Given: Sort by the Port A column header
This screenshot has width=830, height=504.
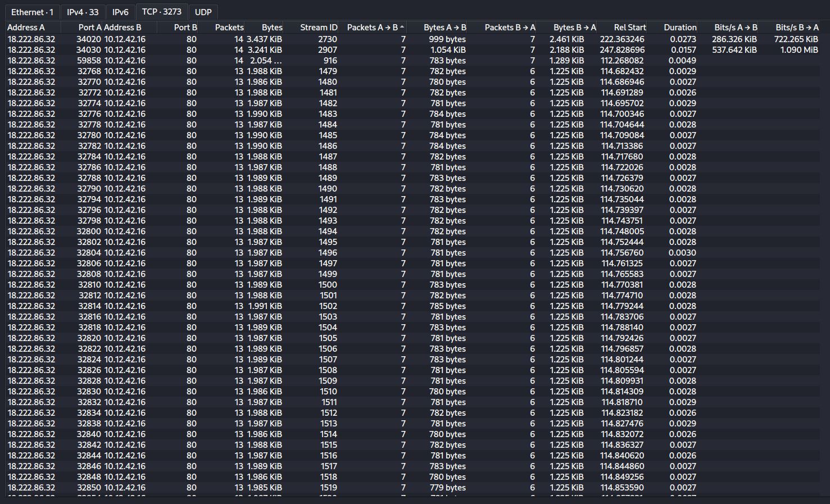Looking at the screenshot, I should coord(82,27).
